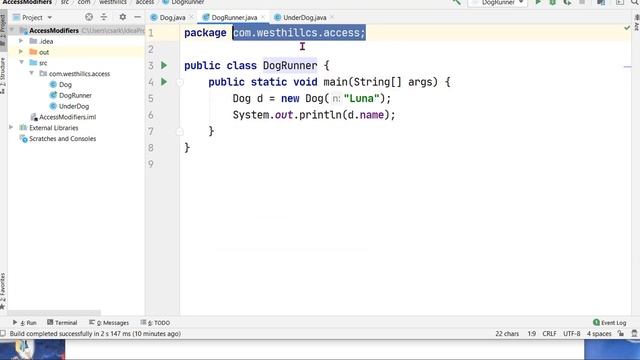
Task: Open Project panel settings gear
Action: coord(122,17)
